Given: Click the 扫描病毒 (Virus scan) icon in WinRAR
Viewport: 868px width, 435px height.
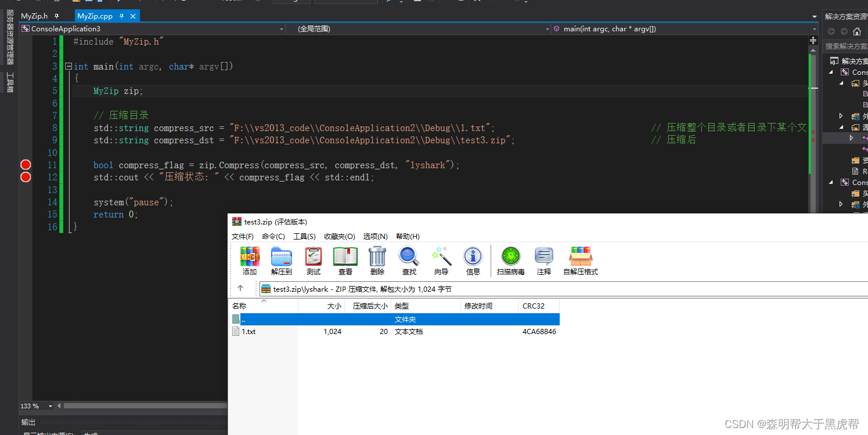Looking at the screenshot, I should (x=511, y=256).
